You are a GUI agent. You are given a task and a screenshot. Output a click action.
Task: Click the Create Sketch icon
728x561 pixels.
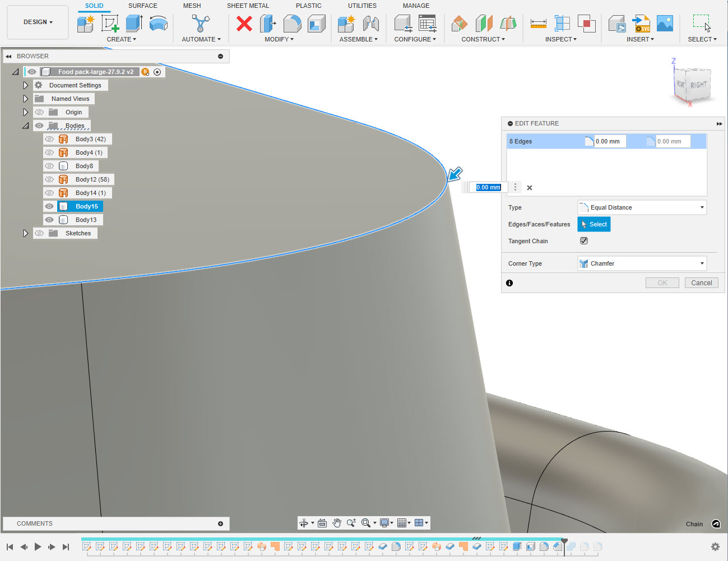click(x=110, y=24)
